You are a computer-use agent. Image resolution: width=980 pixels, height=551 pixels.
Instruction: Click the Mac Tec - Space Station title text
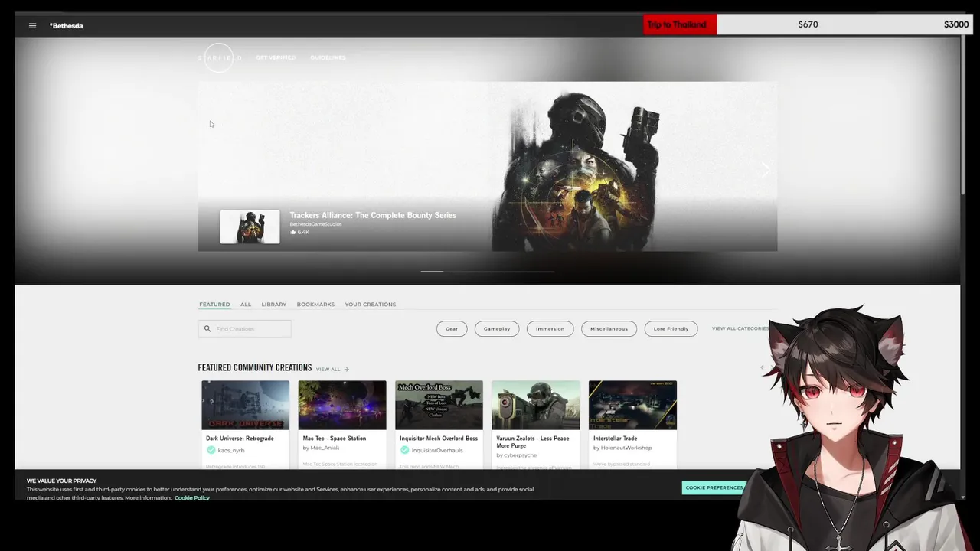(335, 439)
